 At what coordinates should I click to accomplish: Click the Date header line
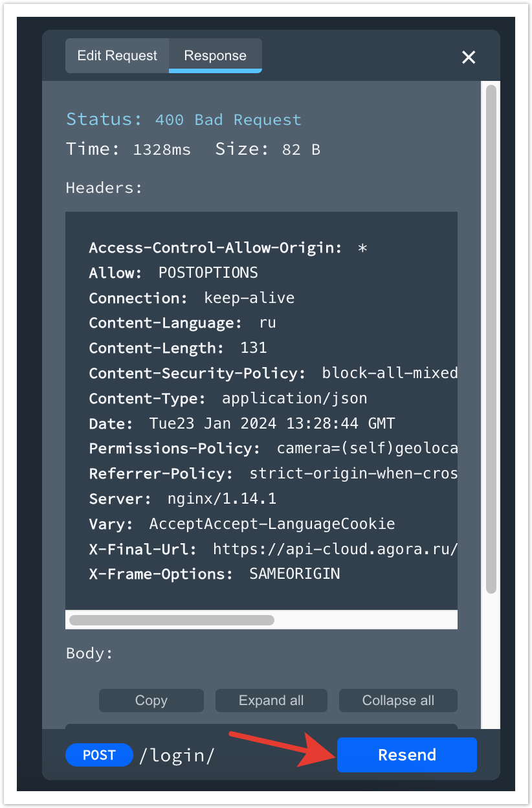pyautogui.click(x=241, y=424)
